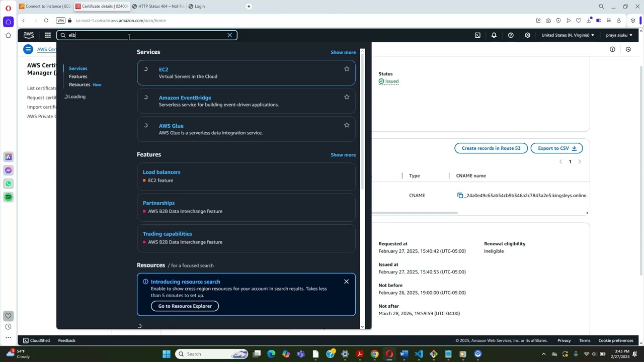The width and height of the screenshot is (644, 362).
Task: Copy the CNAME name value icon
Action: [x=460, y=196]
